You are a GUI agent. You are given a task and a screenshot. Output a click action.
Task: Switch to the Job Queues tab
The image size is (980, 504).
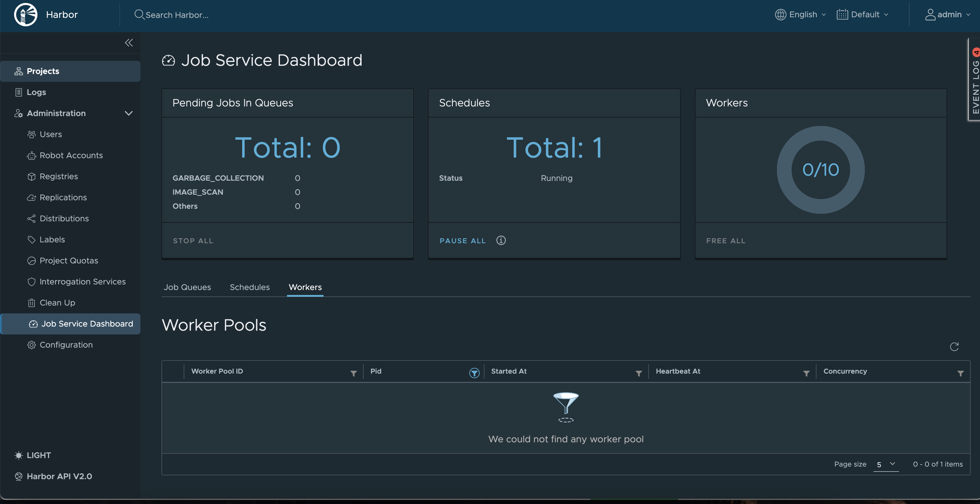[x=187, y=287]
